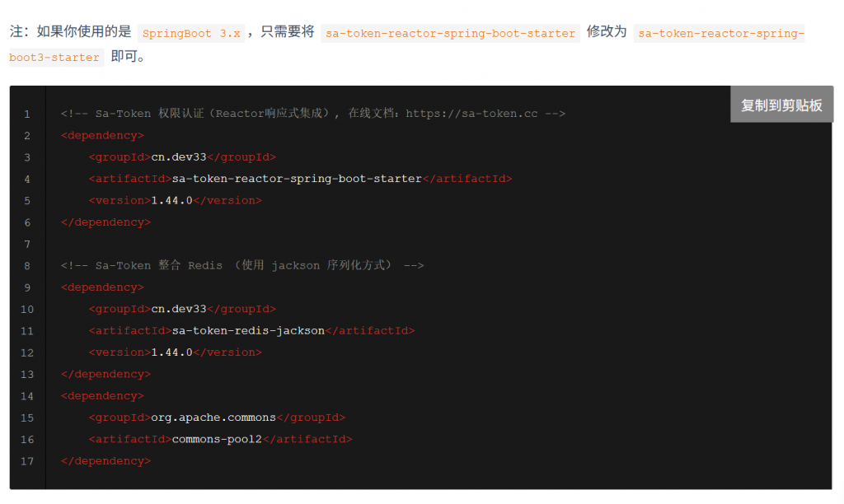Image resolution: width=844 pixels, height=504 pixels.
Task: Click the 复制到剪贴板 copy button
Action: click(x=781, y=105)
